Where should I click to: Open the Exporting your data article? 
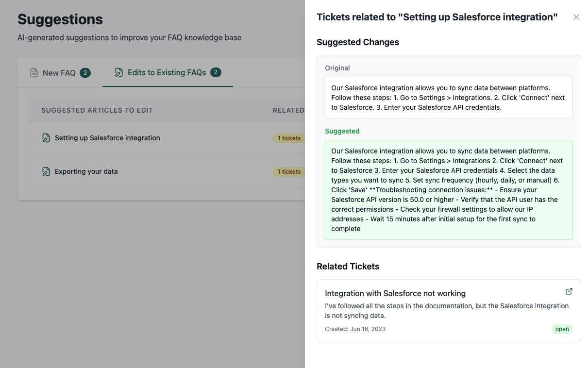(x=86, y=171)
